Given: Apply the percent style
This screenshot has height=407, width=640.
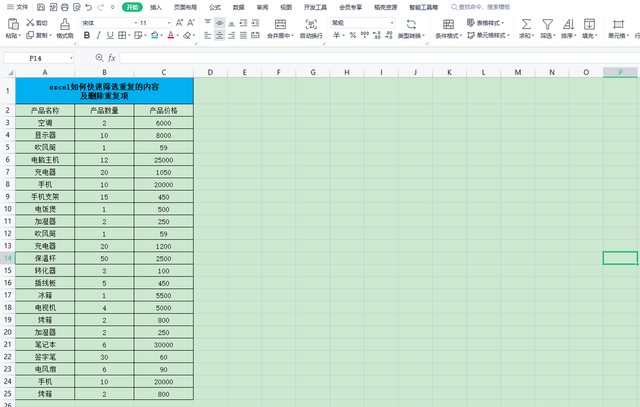Looking at the screenshot, I should pos(353,36).
